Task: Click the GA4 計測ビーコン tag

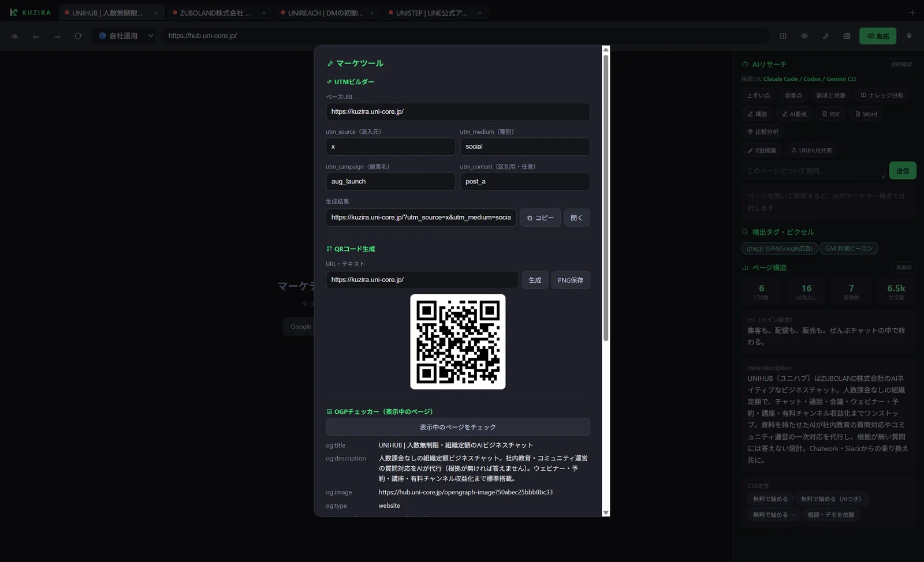Action: tap(849, 249)
